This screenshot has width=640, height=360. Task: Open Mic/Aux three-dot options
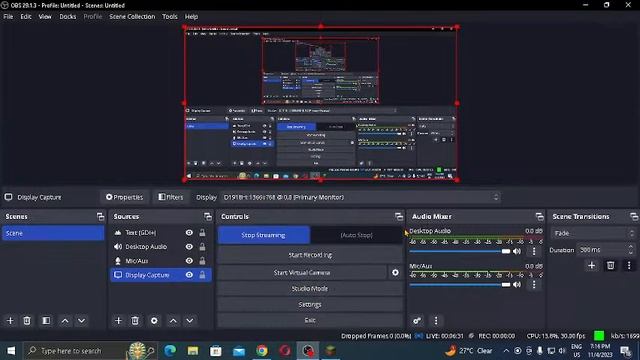534,284
